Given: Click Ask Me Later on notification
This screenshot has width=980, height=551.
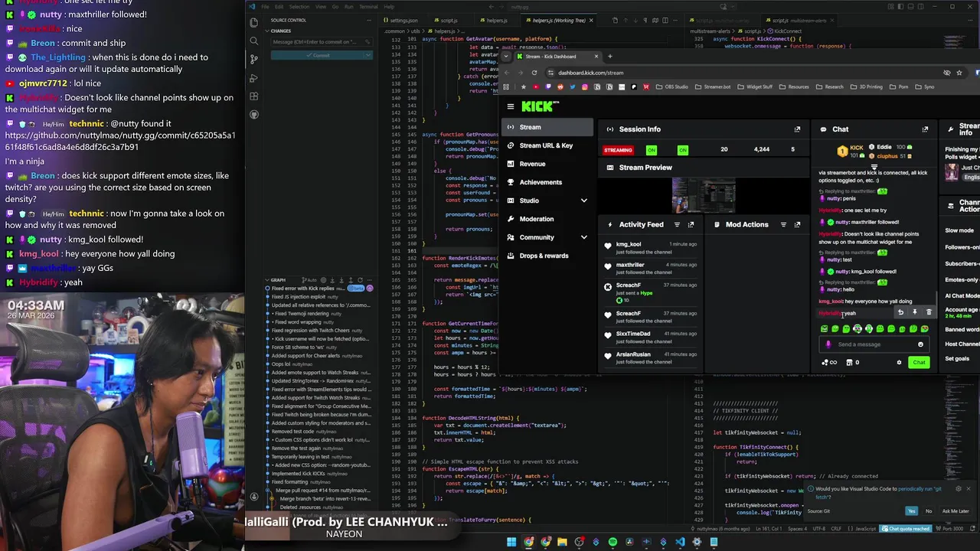Looking at the screenshot, I should pyautogui.click(x=955, y=511).
